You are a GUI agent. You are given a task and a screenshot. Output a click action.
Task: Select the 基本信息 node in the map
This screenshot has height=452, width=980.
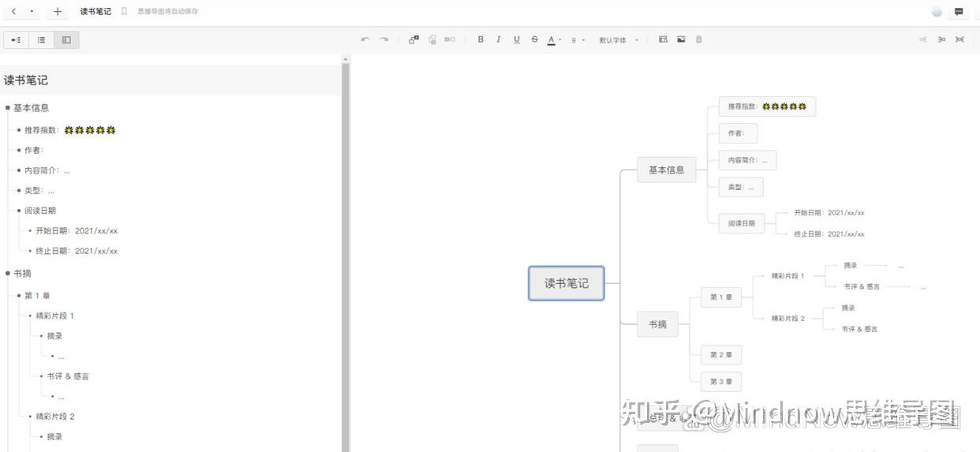667,170
